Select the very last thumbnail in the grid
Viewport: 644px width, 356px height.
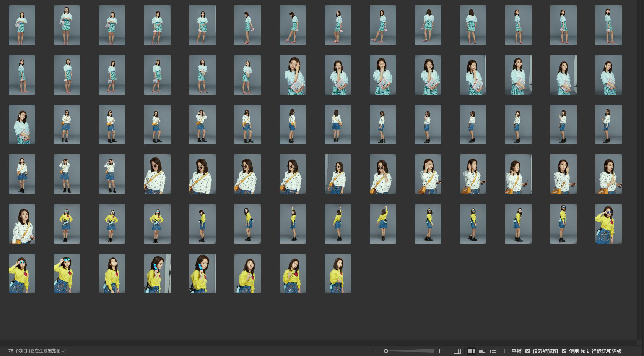(338, 273)
